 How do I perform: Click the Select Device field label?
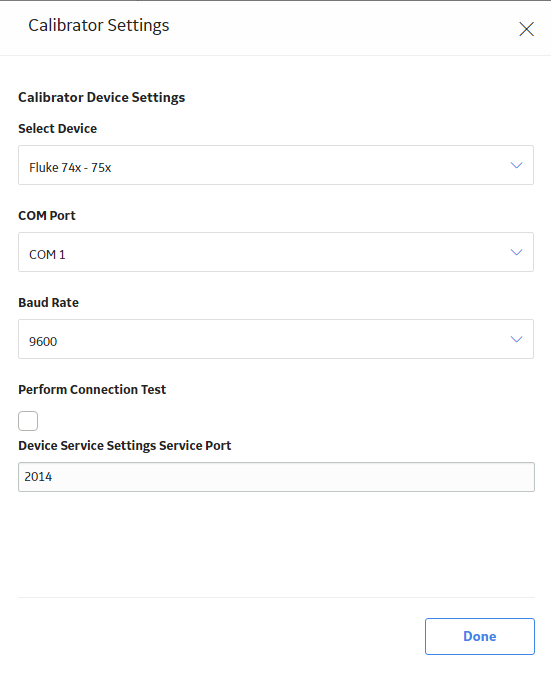(x=58, y=128)
